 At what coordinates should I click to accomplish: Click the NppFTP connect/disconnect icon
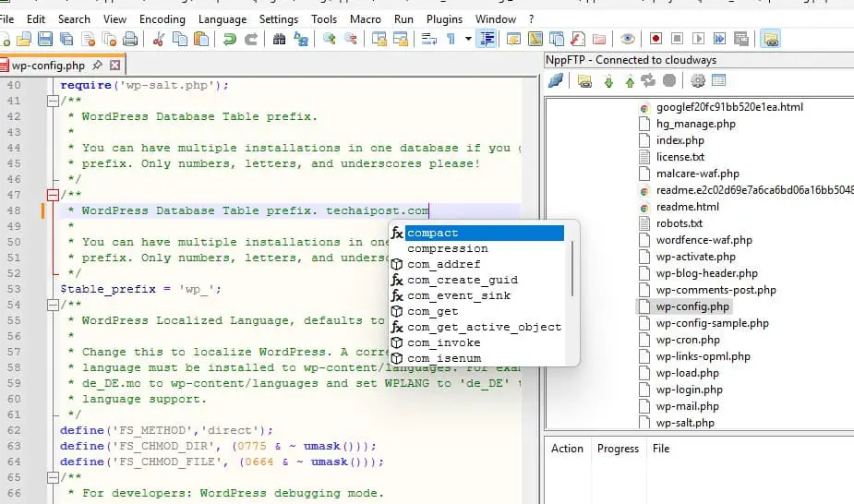pos(556,81)
